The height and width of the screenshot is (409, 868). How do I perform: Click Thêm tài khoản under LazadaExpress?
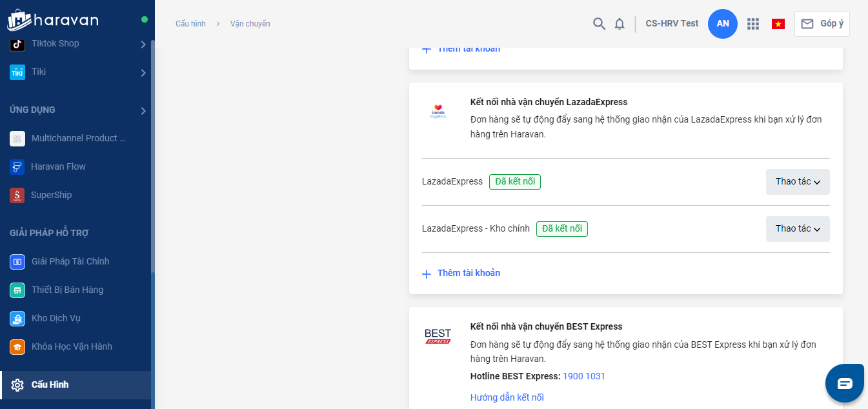[468, 273]
